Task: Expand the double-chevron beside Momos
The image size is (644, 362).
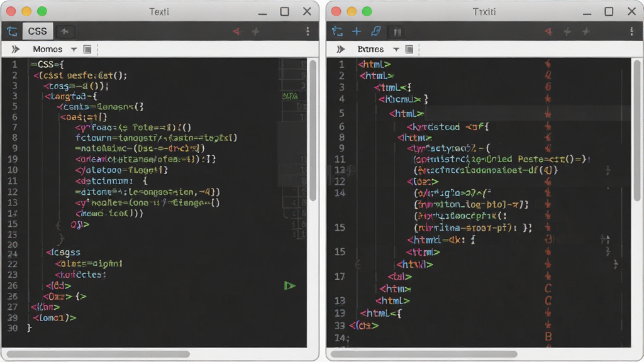Action: [x=16, y=49]
